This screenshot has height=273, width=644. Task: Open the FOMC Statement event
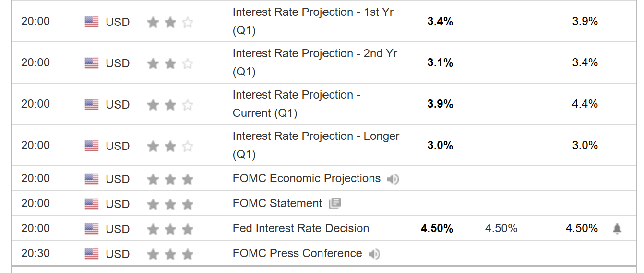point(277,204)
